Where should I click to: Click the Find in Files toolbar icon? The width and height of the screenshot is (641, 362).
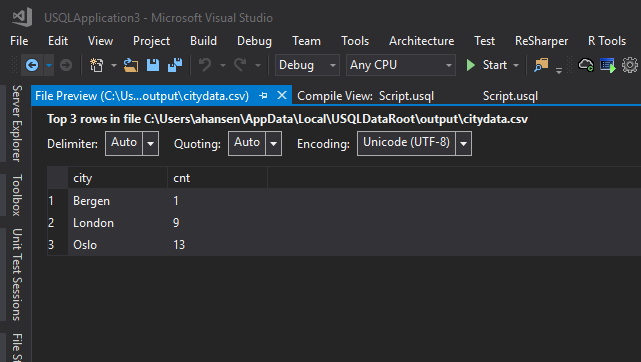click(x=541, y=65)
